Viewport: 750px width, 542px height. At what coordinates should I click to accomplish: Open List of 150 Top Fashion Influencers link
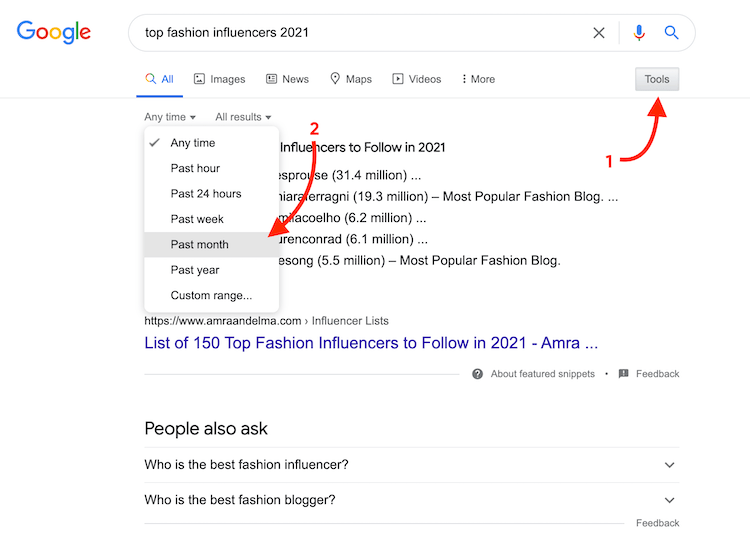tap(371, 343)
